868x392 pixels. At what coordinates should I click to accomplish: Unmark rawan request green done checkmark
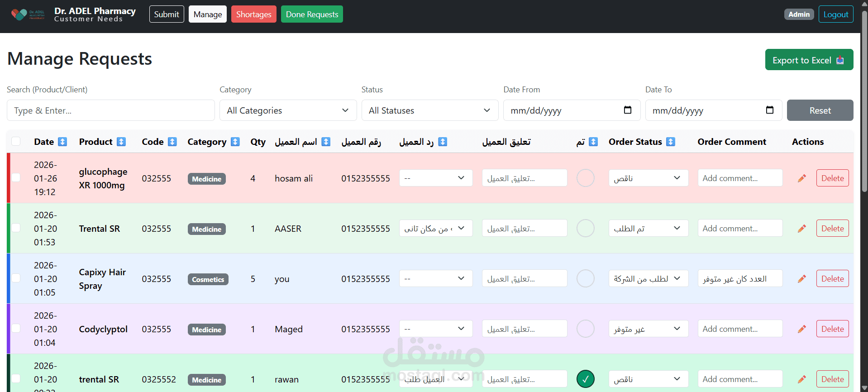point(586,379)
